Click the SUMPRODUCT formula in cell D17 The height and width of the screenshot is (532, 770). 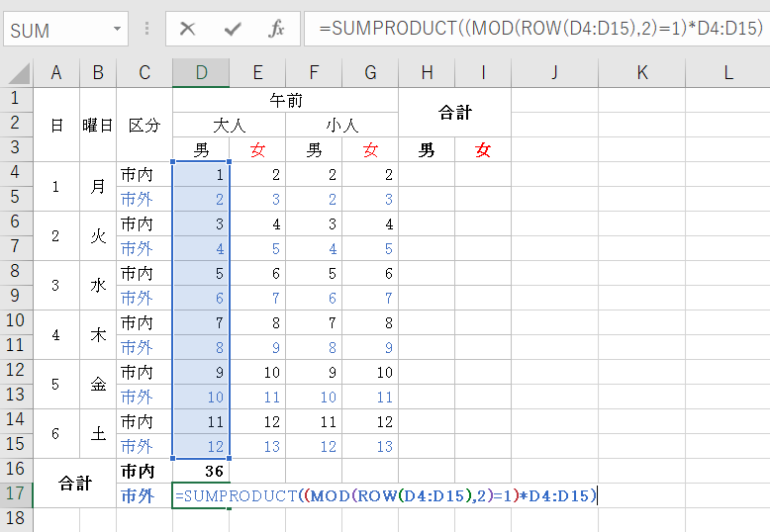click(x=385, y=495)
